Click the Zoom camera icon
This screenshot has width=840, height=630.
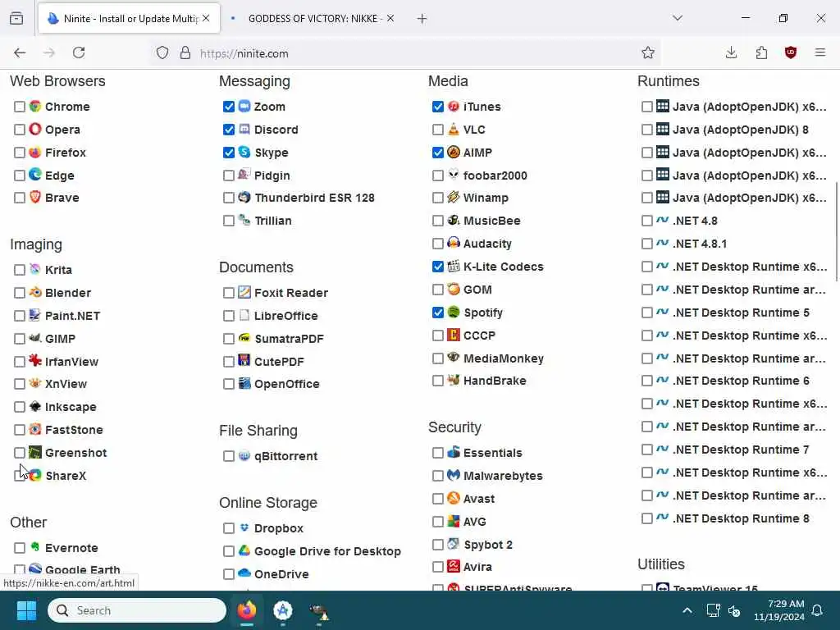pos(244,106)
